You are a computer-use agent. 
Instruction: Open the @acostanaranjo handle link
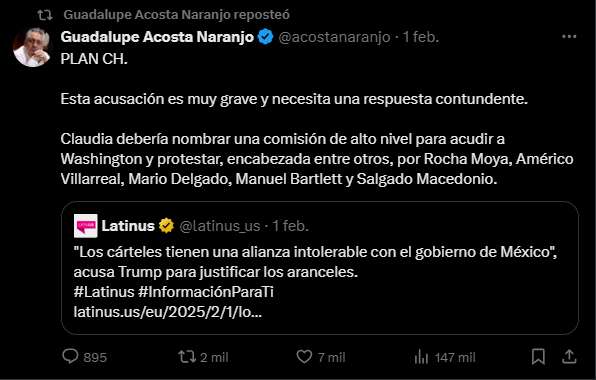334,37
